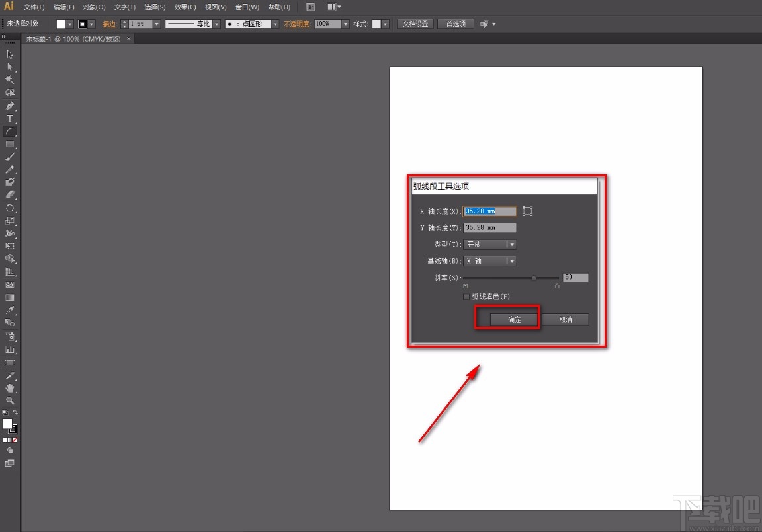Select the Rotate tool
Image resolution: width=762 pixels, height=532 pixels.
coord(10,208)
